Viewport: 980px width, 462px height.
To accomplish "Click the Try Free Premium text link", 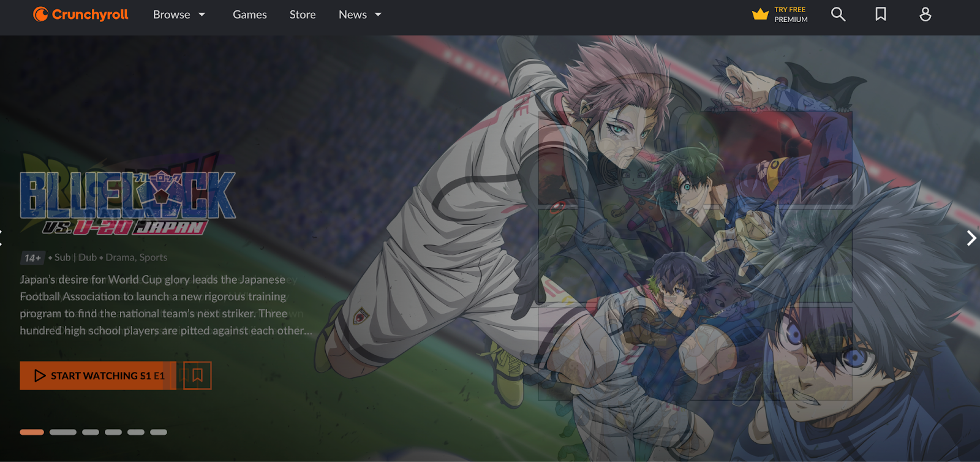I will pos(791,14).
